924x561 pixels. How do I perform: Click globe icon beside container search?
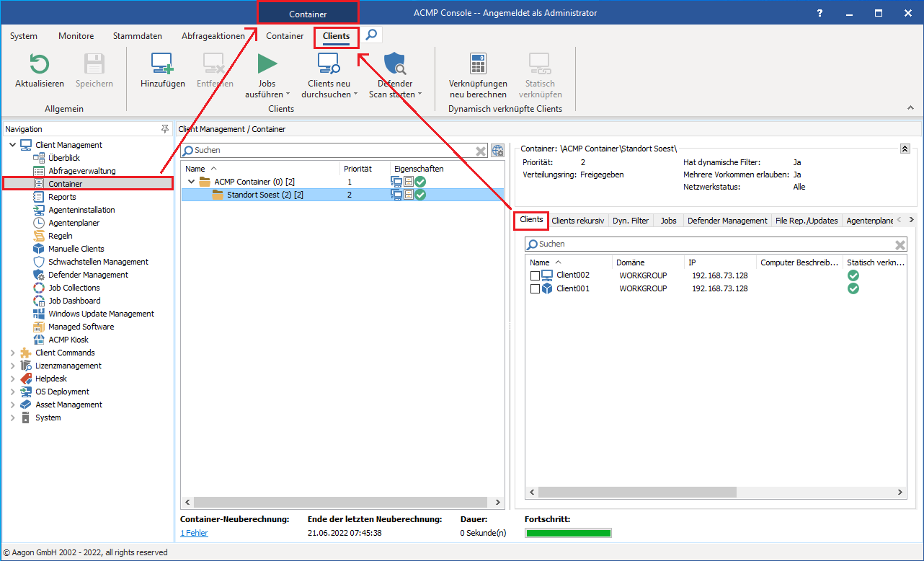point(498,151)
